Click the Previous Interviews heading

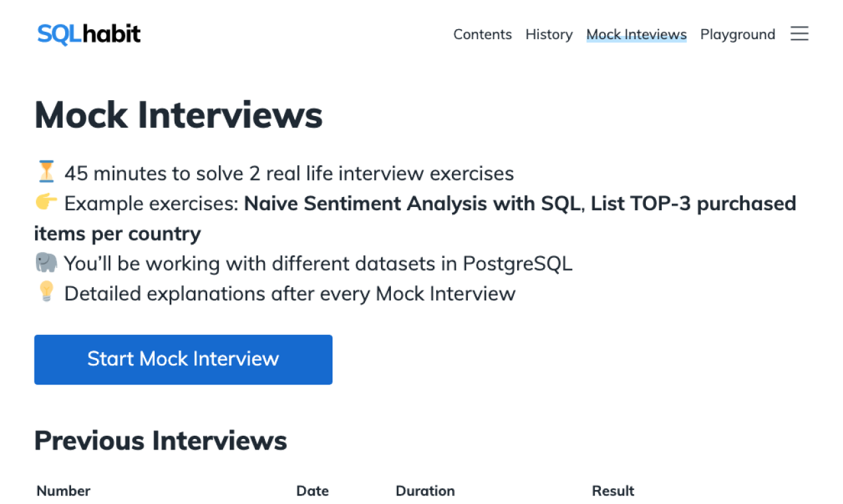pyautogui.click(x=161, y=440)
